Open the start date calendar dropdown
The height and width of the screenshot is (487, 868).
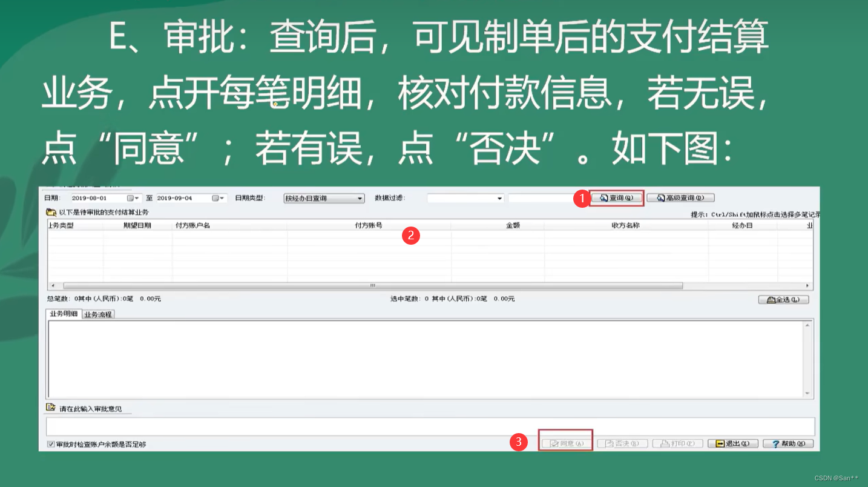tap(133, 198)
